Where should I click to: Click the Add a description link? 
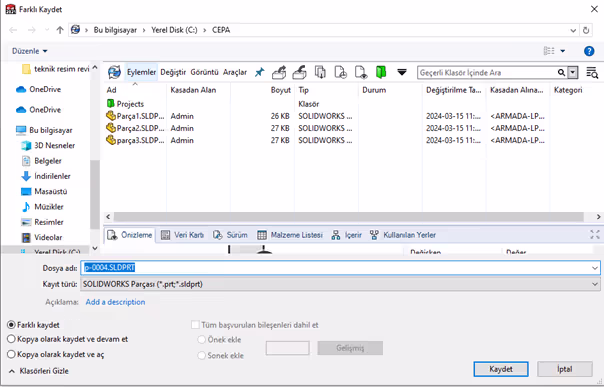tap(115, 302)
